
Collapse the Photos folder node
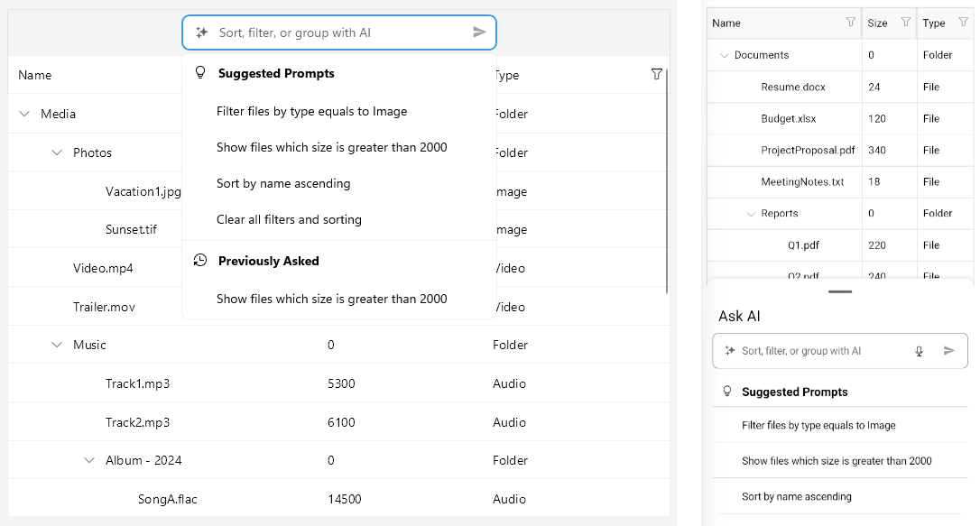[57, 152]
